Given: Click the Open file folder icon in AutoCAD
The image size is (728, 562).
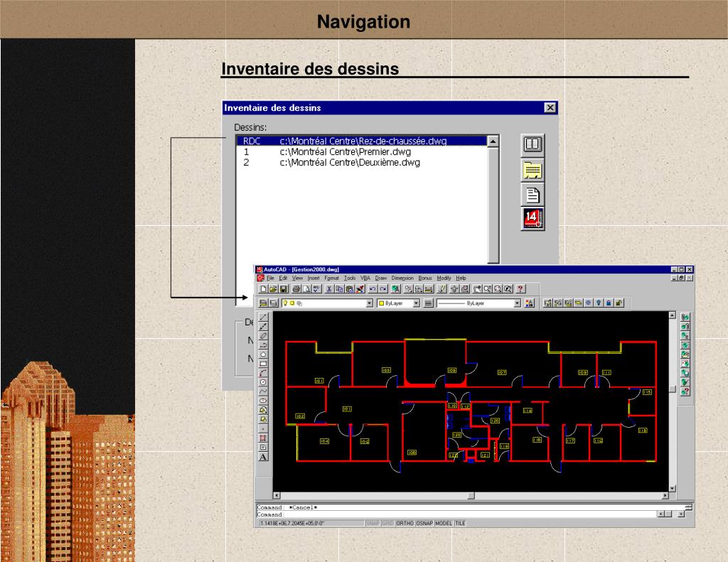Looking at the screenshot, I should tap(274, 288).
